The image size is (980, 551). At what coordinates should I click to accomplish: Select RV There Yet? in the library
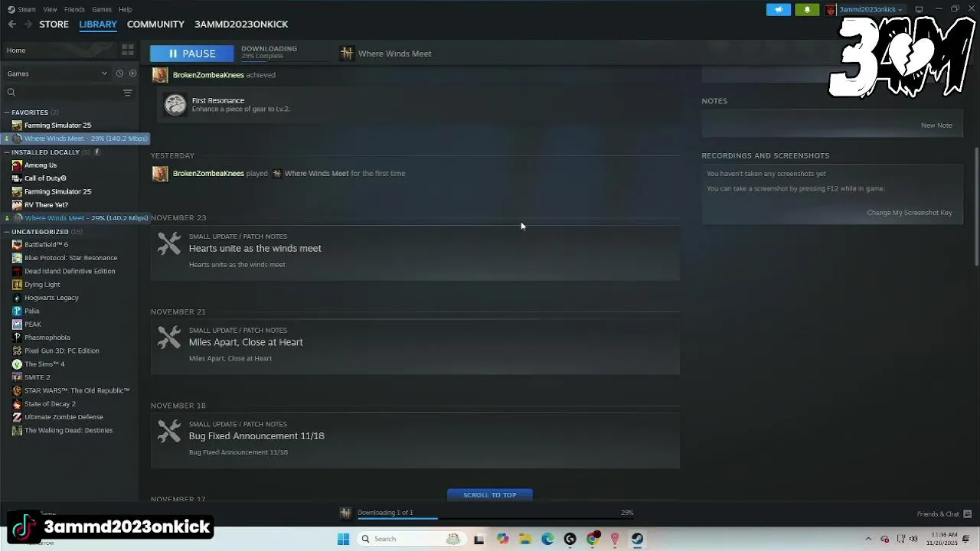[46, 205]
